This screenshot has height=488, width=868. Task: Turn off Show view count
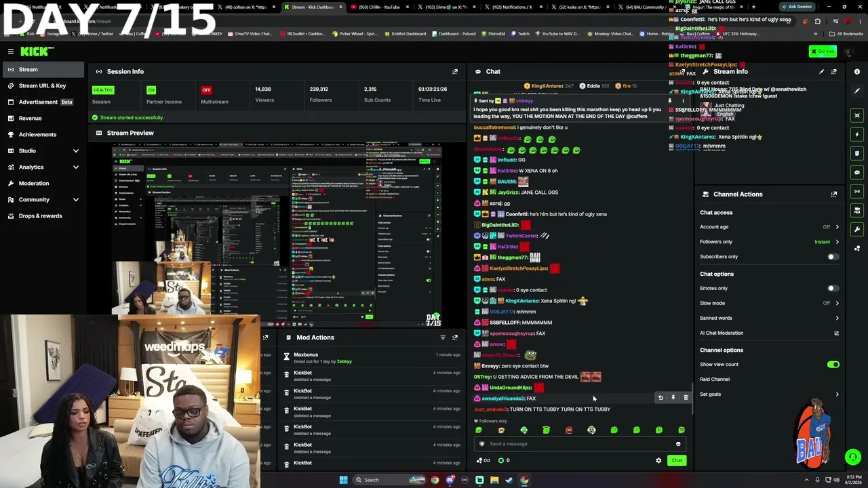833,365
